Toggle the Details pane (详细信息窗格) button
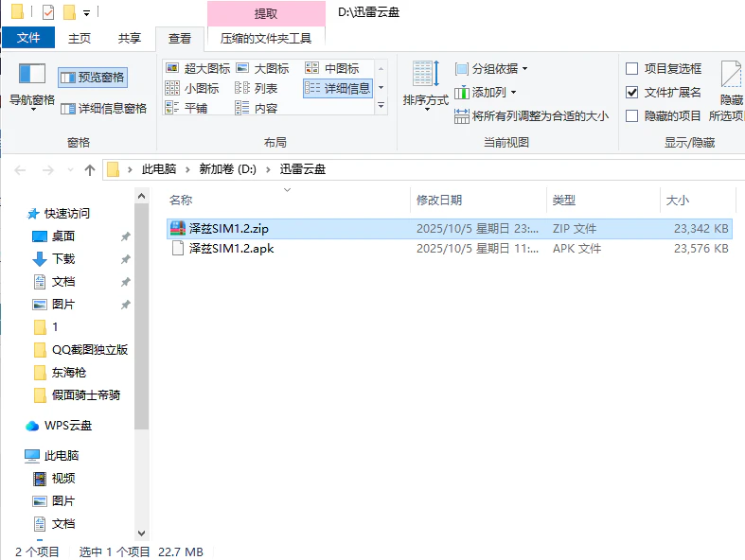The width and height of the screenshot is (745, 560). point(104,109)
